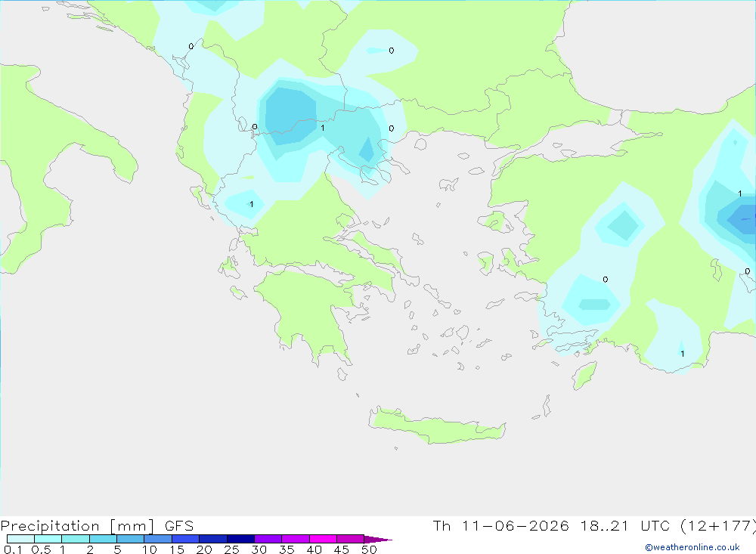756x554 pixels.
Task: Click the 0.1–0.5 mm palest cyan swatch
Action: (20, 539)
